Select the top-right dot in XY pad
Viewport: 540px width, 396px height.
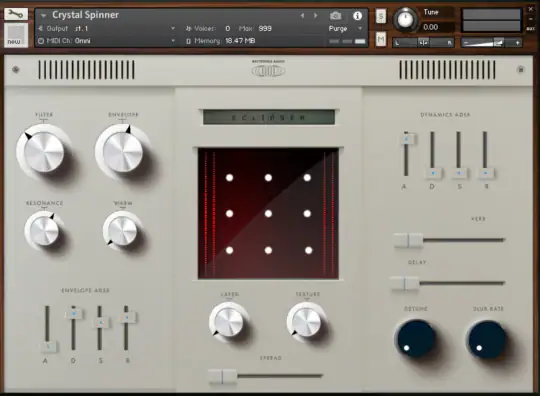[x=307, y=178]
